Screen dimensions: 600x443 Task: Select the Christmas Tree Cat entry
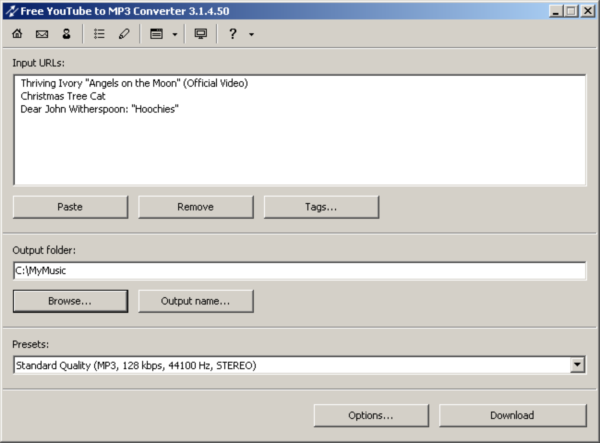click(63, 96)
